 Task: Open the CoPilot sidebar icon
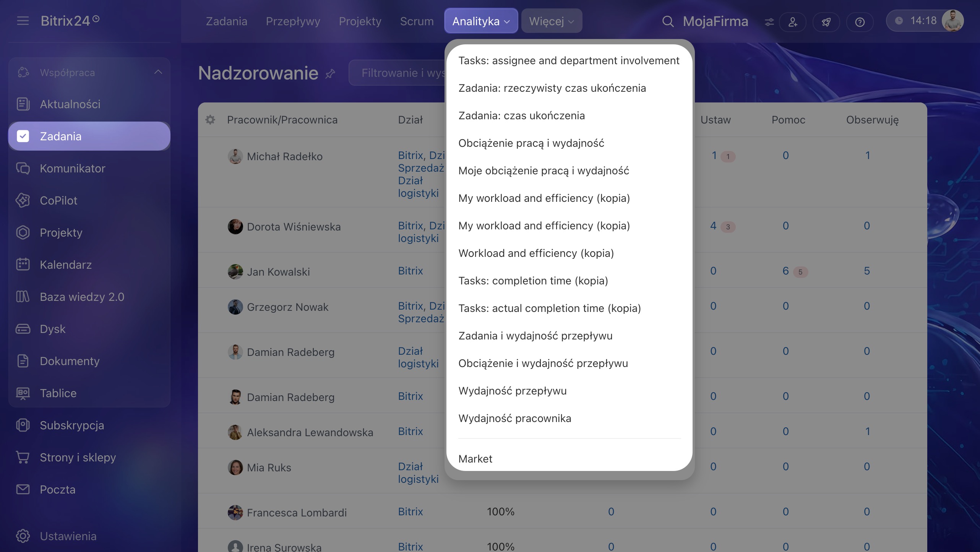pos(23,200)
